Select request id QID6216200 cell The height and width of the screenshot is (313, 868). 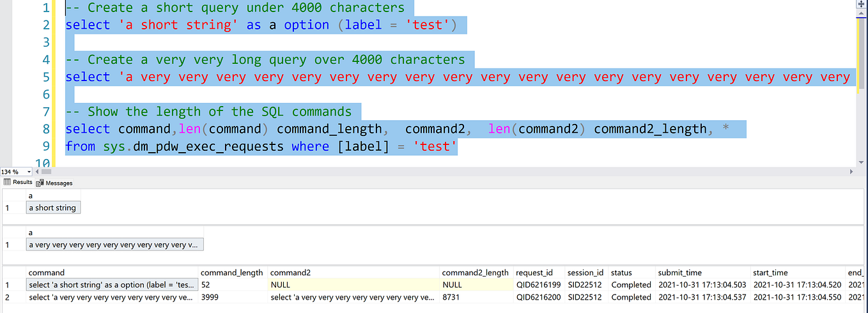pyautogui.click(x=539, y=297)
